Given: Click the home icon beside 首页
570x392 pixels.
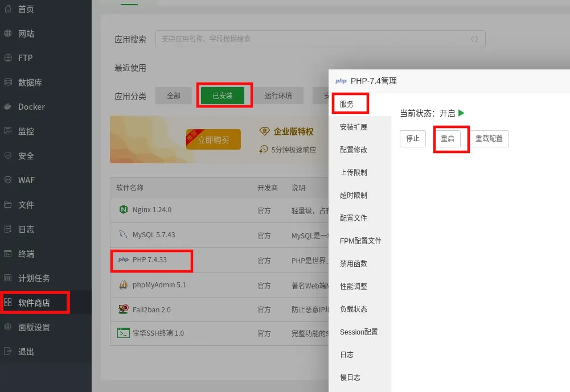Looking at the screenshot, I should pyautogui.click(x=7, y=9).
